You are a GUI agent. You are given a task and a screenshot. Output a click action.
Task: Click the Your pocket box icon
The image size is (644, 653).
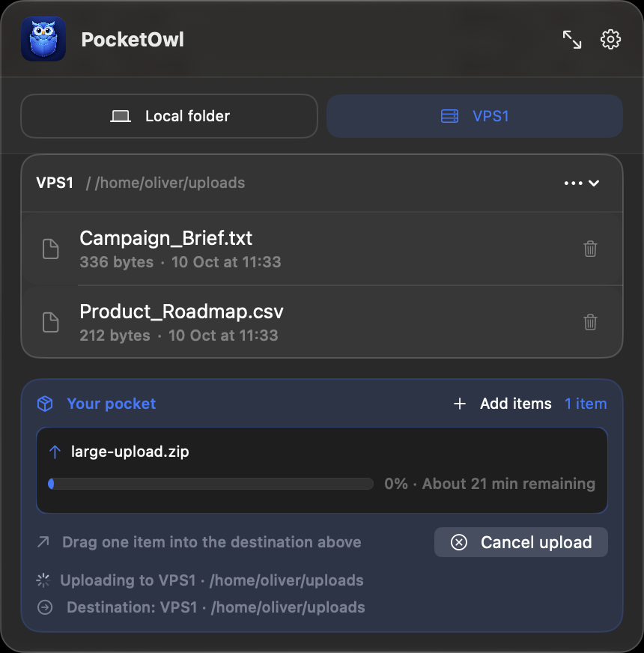45,404
